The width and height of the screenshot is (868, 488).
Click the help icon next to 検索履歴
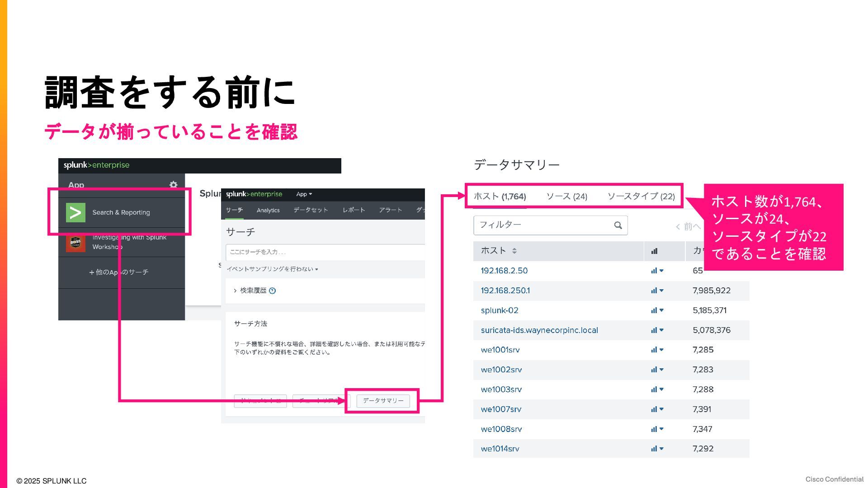tap(272, 291)
